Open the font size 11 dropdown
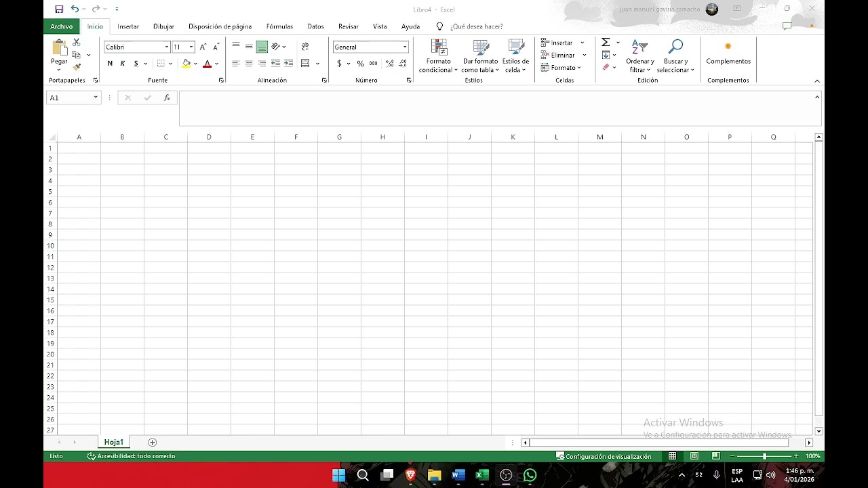 pyautogui.click(x=191, y=47)
